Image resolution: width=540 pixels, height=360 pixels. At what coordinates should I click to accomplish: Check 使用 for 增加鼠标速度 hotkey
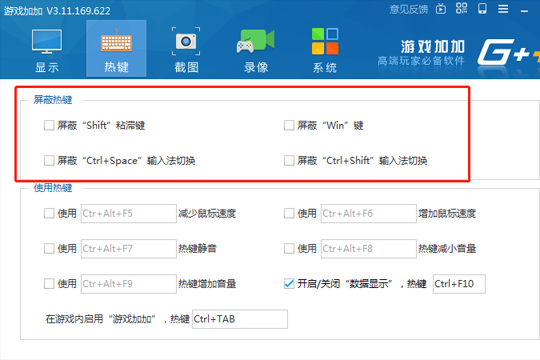click(289, 214)
